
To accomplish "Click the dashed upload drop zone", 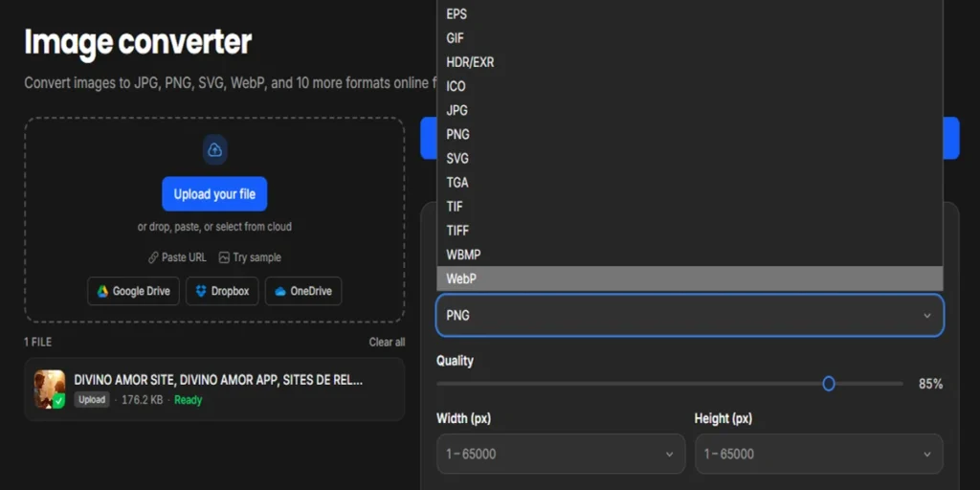I will [214, 220].
